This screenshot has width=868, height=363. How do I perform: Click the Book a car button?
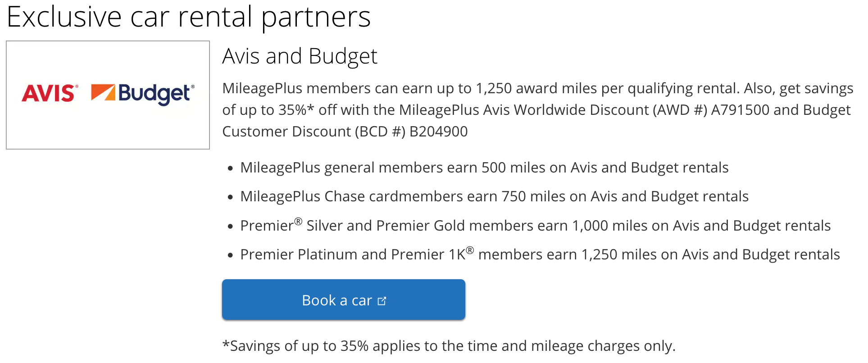[x=343, y=299]
